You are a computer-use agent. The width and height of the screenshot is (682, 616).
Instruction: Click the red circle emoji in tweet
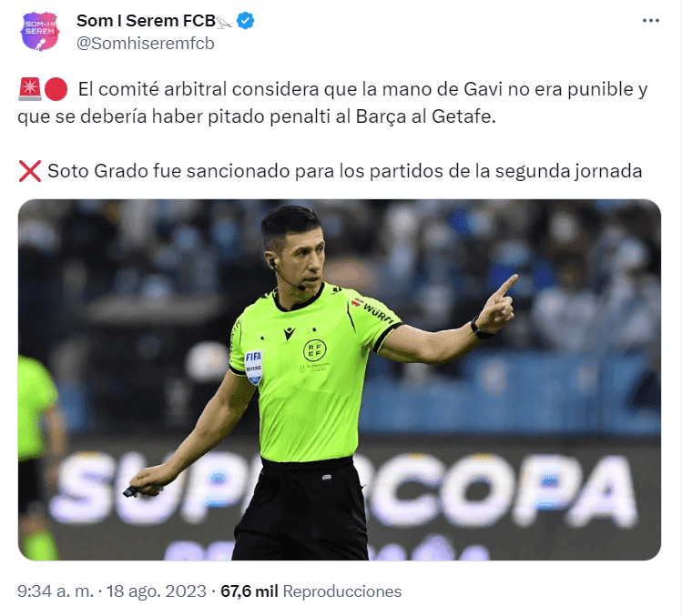point(56,89)
